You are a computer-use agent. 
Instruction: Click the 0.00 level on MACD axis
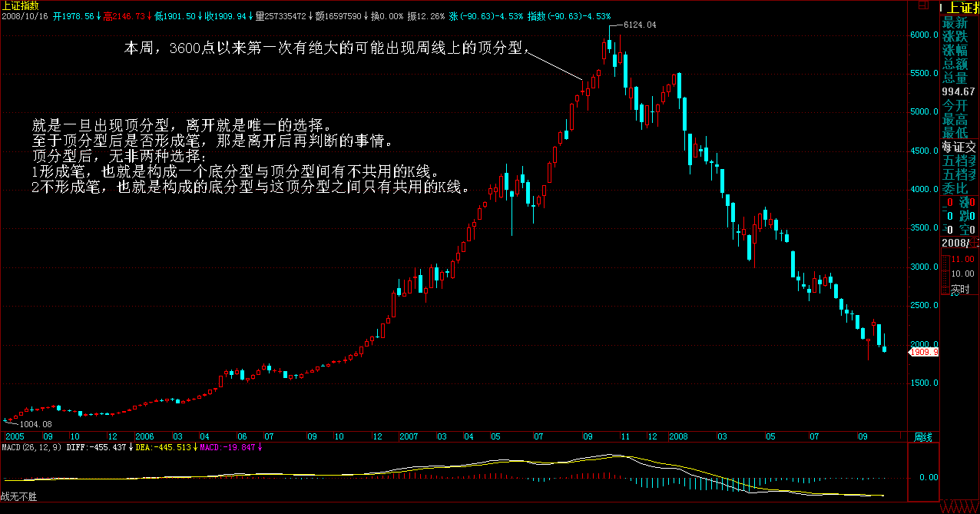point(928,477)
